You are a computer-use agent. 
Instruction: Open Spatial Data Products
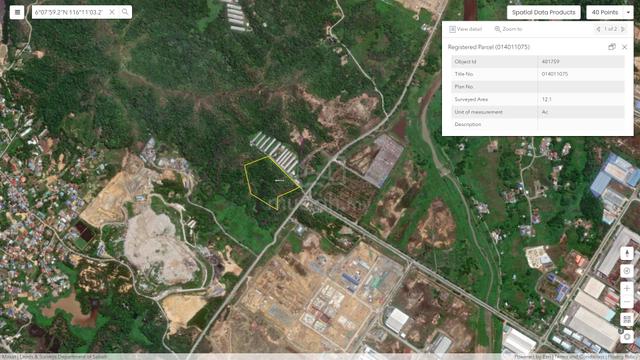click(544, 12)
